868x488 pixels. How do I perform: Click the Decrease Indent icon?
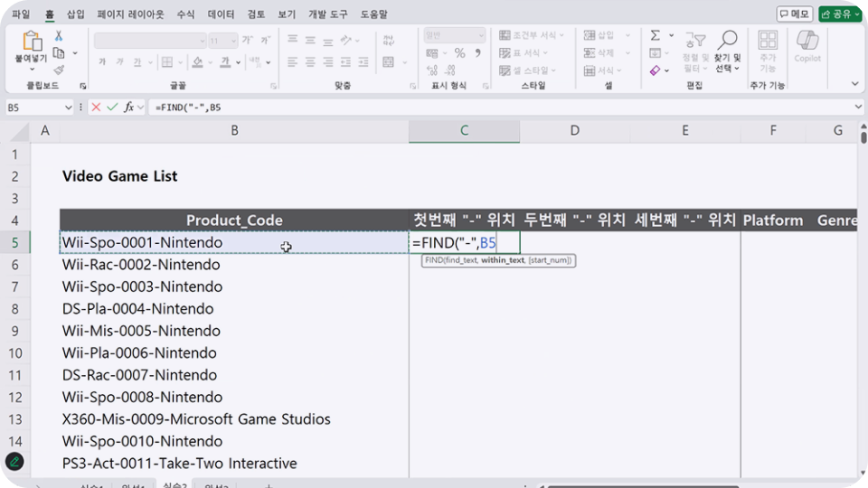pos(346,62)
